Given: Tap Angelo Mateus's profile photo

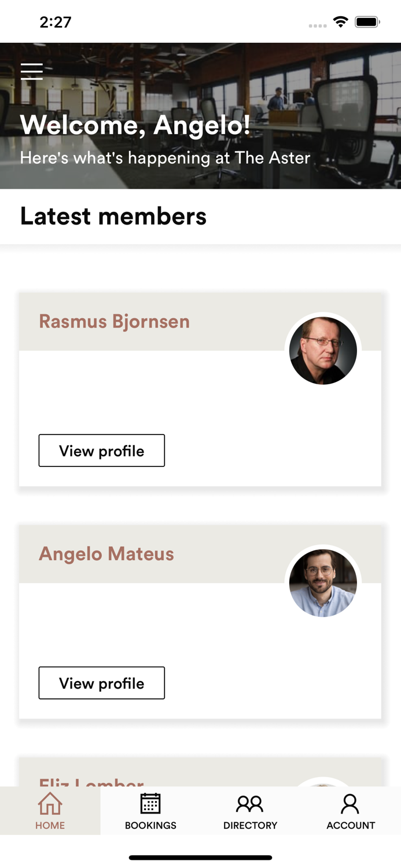Looking at the screenshot, I should click(x=323, y=583).
